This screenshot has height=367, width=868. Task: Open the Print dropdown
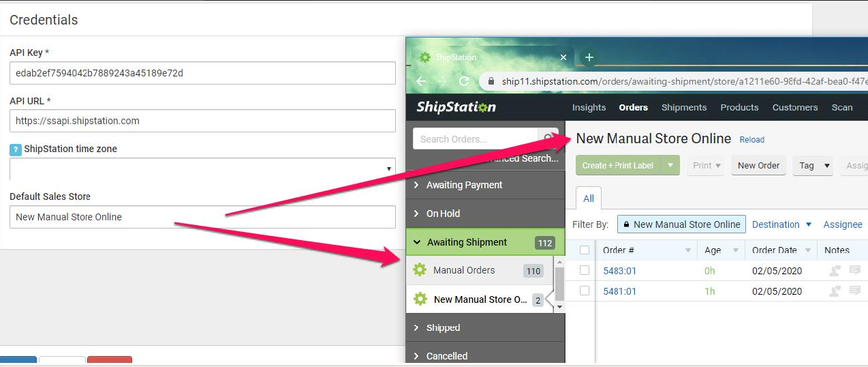point(704,165)
